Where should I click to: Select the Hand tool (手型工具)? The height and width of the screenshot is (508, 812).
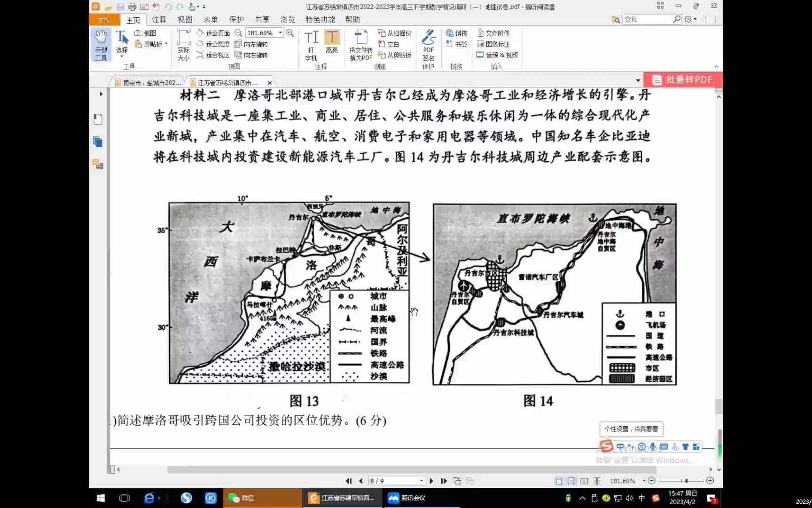click(x=101, y=45)
